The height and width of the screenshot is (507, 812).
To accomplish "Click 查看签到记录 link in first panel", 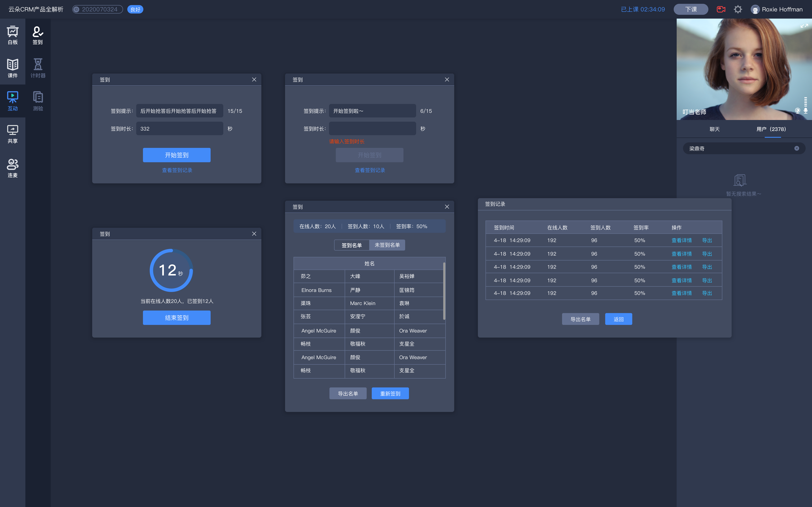I will pyautogui.click(x=177, y=170).
